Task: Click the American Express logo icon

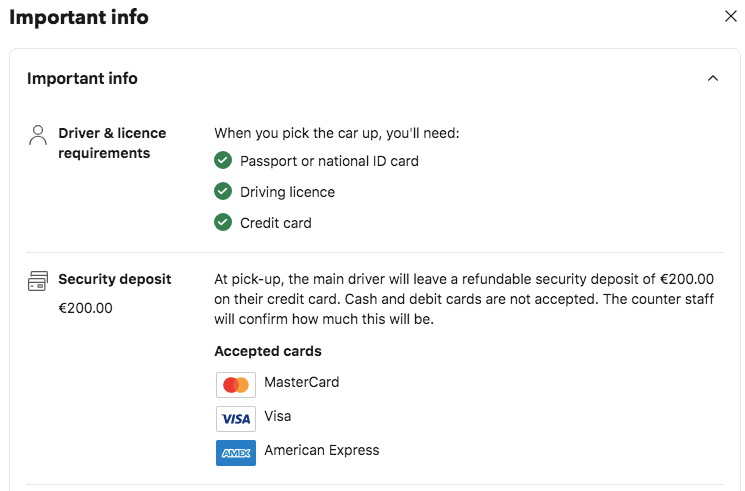Action: [236, 453]
